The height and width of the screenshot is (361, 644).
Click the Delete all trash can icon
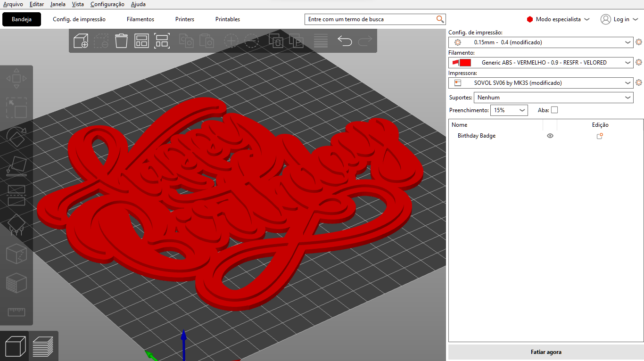[x=121, y=41]
